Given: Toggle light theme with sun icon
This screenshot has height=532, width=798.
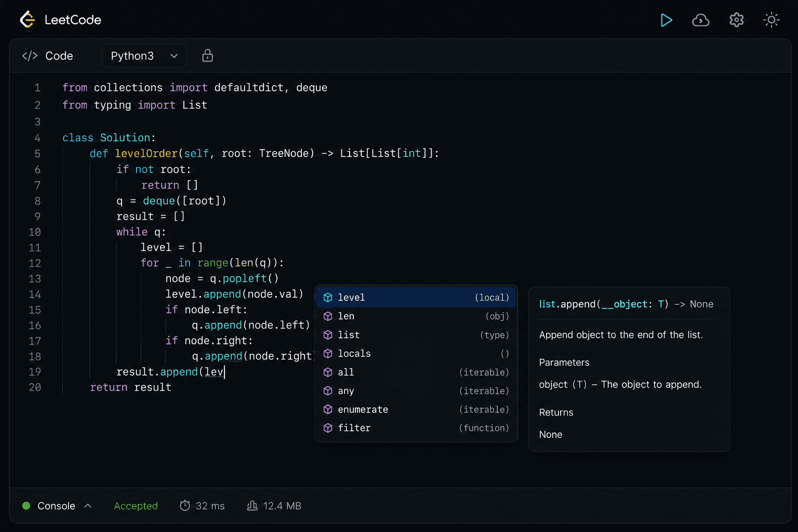Looking at the screenshot, I should pos(772,20).
